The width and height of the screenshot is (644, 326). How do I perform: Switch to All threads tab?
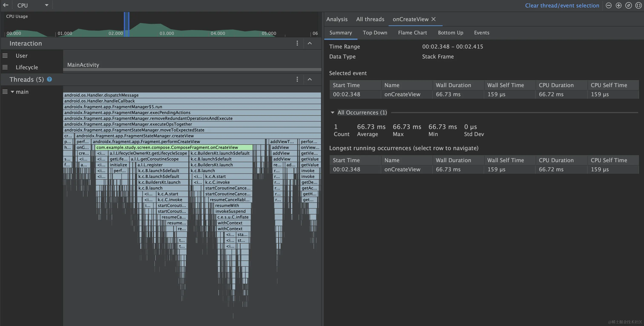(370, 19)
